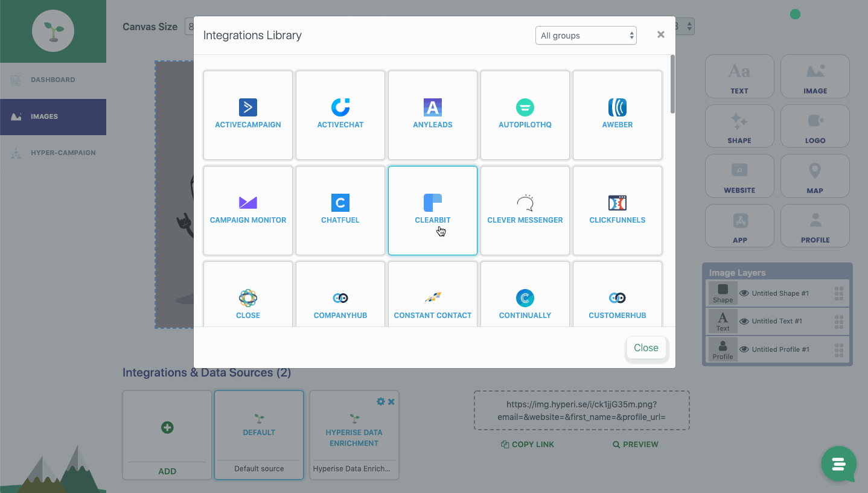Image resolution: width=868 pixels, height=493 pixels.
Task: Select Hyperise Data Enrichment source card
Action: [354, 435]
